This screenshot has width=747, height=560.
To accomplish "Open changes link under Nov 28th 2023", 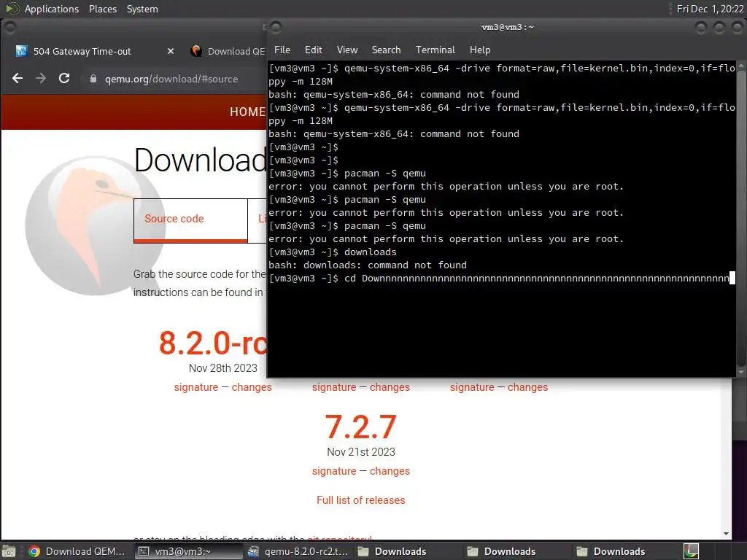I will coord(252,387).
